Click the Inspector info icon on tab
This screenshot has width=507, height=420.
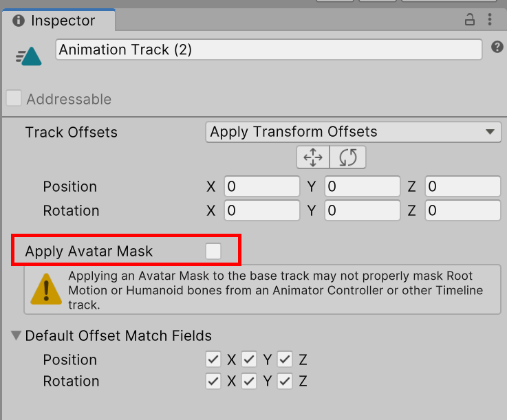(x=19, y=21)
